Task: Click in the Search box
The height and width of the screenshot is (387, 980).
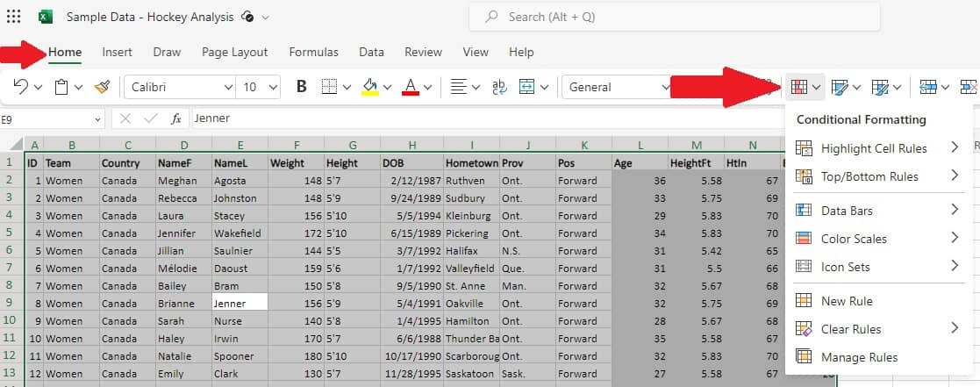Action: coord(675,17)
